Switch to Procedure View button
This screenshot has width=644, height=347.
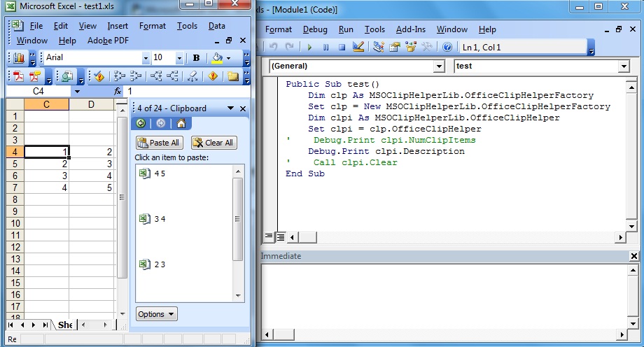269,237
